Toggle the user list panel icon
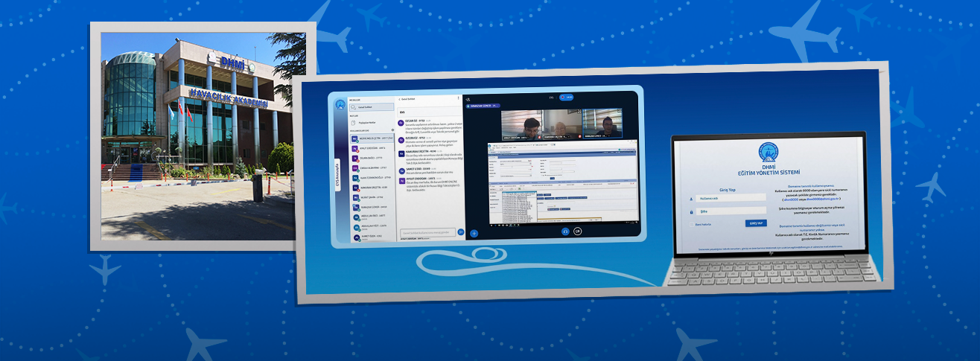This screenshot has width=980, height=361. click(468, 100)
